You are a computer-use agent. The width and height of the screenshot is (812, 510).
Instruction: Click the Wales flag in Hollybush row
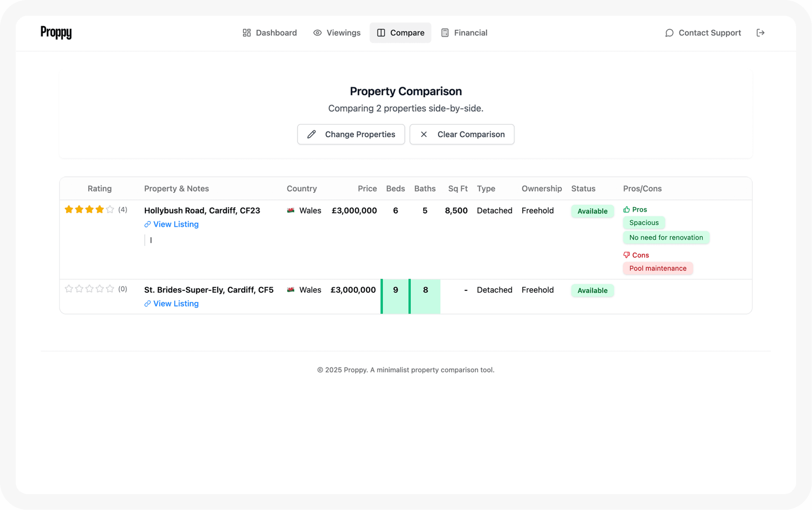(290, 211)
